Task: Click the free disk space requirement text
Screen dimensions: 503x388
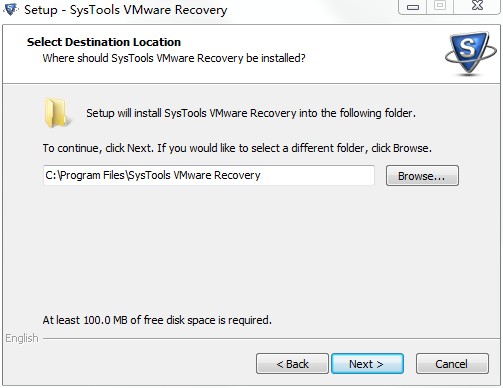Action: [x=157, y=320]
